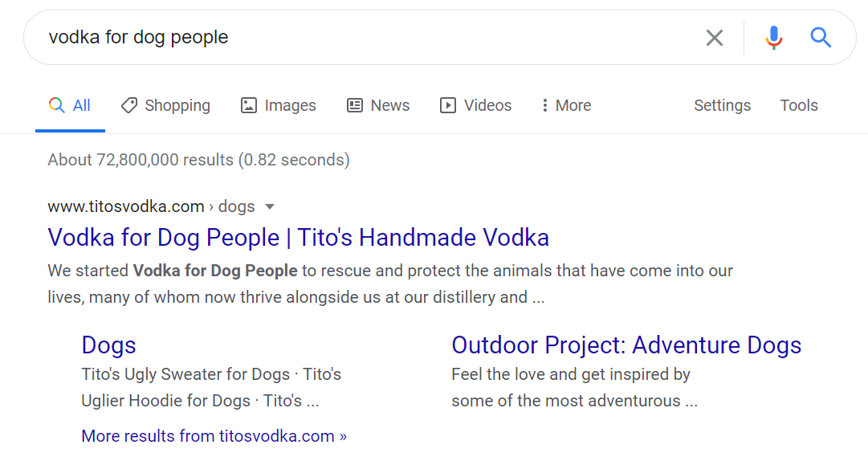868x461 pixels.
Task: Click the News newspaper icon
Action: tap(355, 105)
